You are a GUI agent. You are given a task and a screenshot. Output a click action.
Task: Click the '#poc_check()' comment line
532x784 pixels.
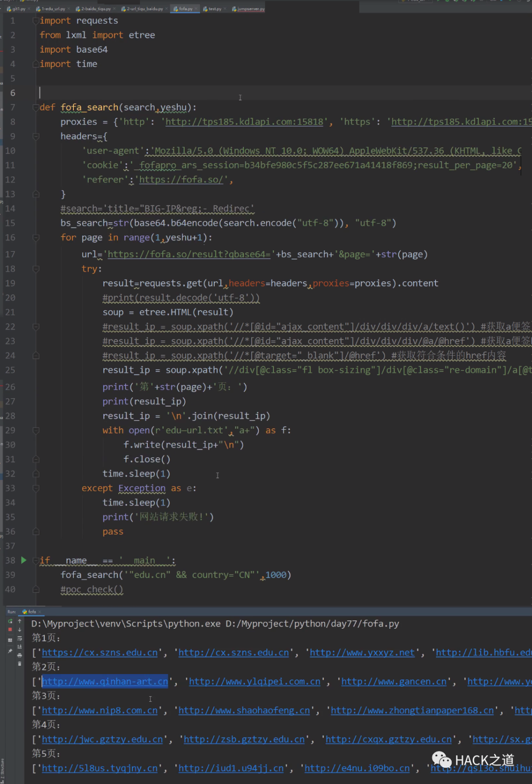coord(92,589)
